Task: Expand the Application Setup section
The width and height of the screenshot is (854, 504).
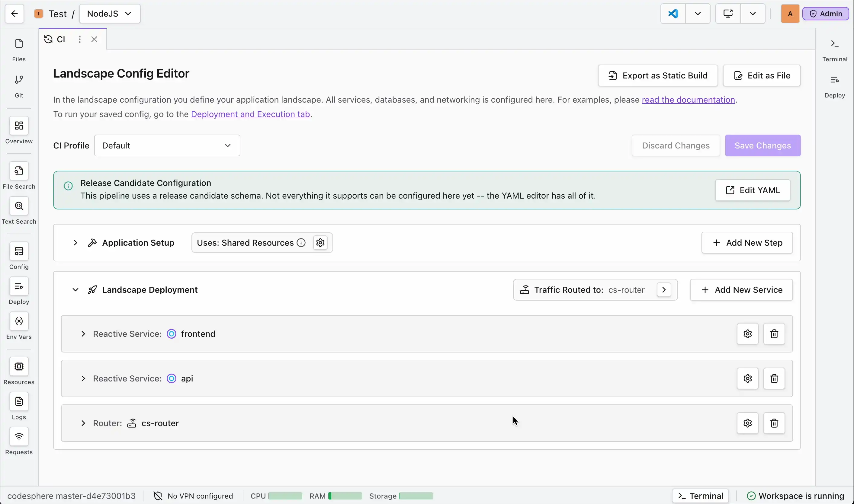Action: click(x=75, y=242)
